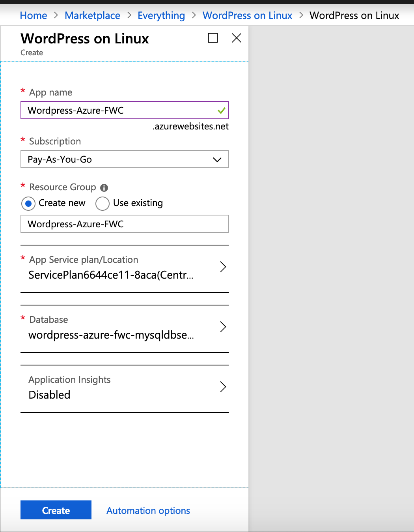The width and height of the screenshot is (414, 532).
Task: Go to Home breadcrumb
Action: tap(34, 15)
